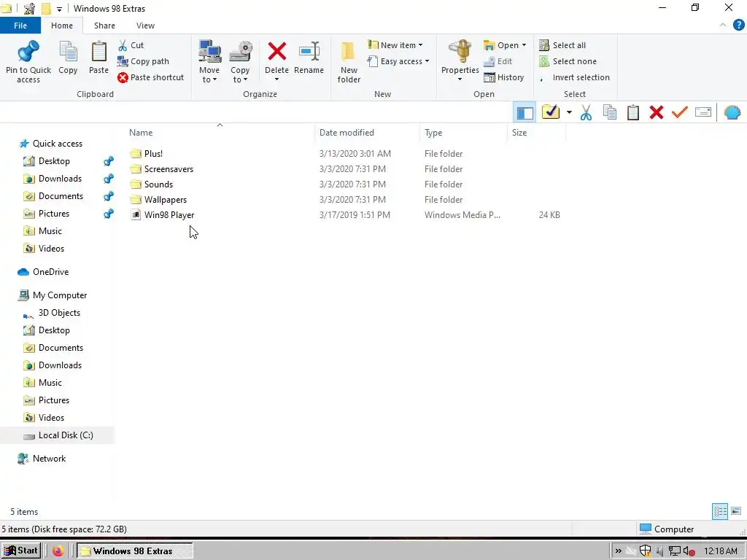Select the Wallpapers folder
This screenshot has height=560, width=747.
(166, 200)
